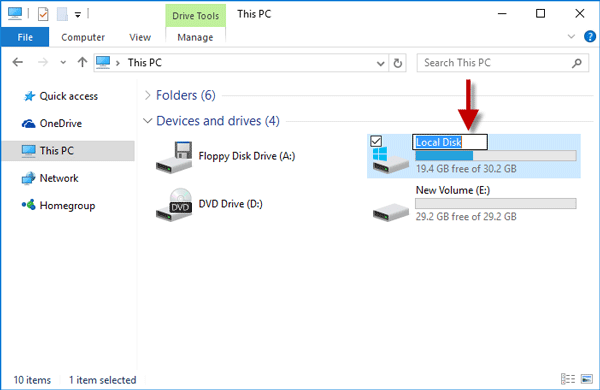Viewport: 600px width, 390px height.
Task: Maximize the This PC window
Action: point(540,14)
